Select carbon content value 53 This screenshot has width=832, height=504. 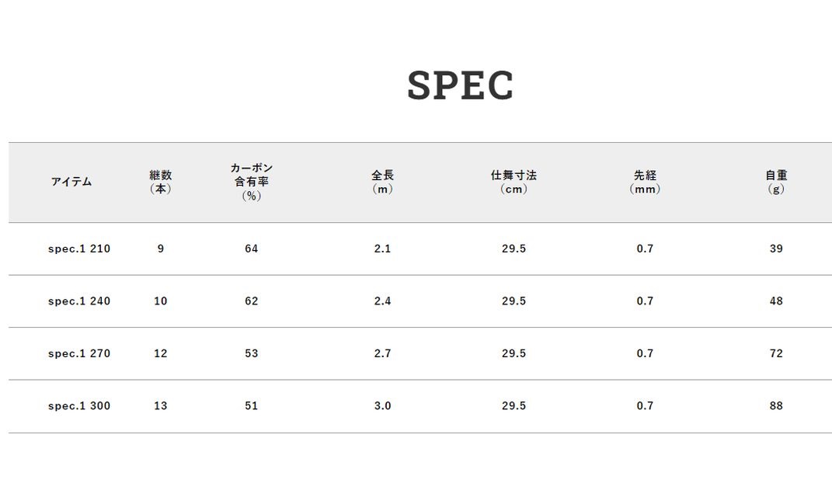pos(251,353)
